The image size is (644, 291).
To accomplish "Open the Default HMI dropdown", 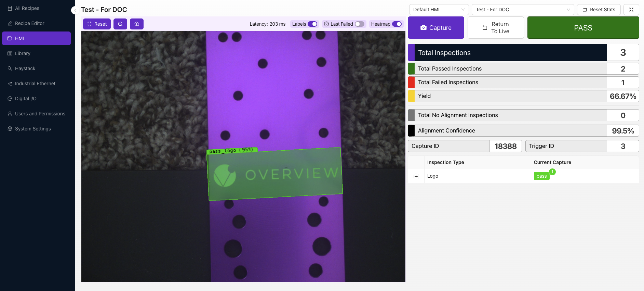I will 439,10.
